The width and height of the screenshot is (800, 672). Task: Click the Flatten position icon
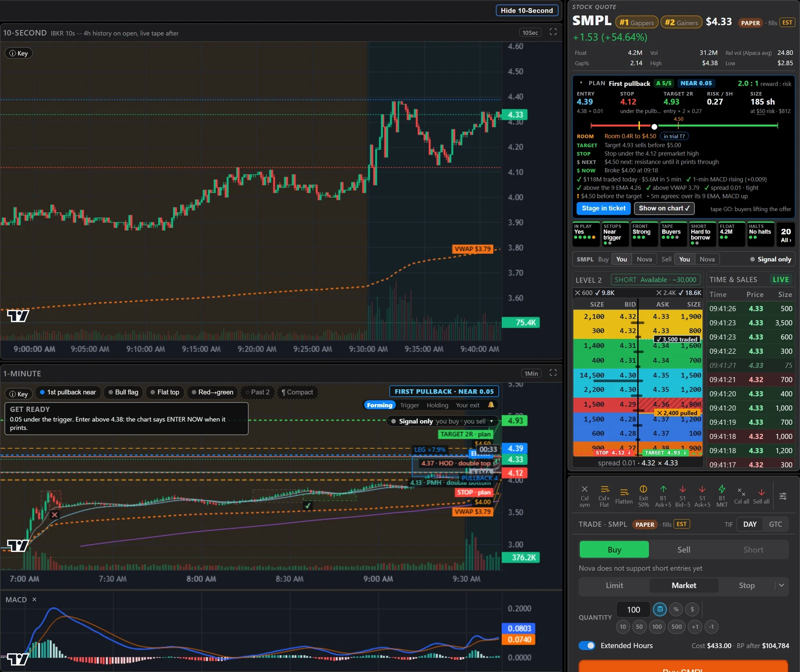click(x=624, y=492)
